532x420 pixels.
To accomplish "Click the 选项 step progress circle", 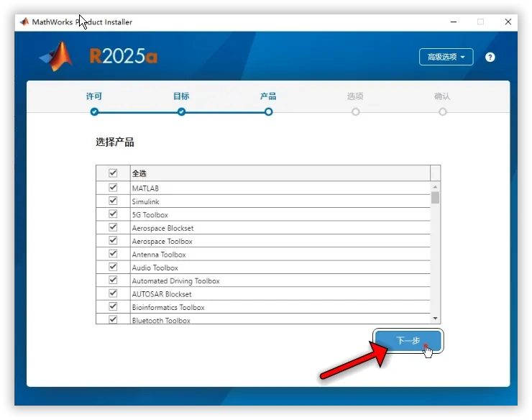I will 356,111.
